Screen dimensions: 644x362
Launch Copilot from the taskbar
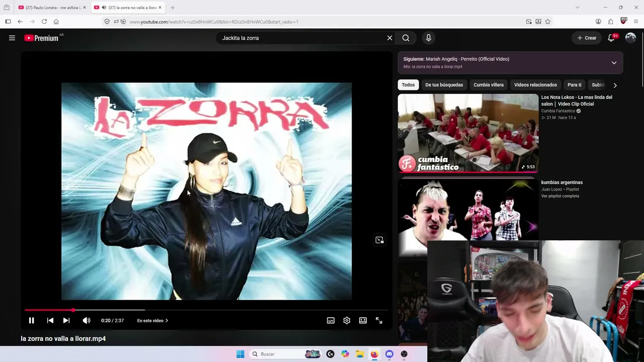pyautogui.click(x=345, y=354)
